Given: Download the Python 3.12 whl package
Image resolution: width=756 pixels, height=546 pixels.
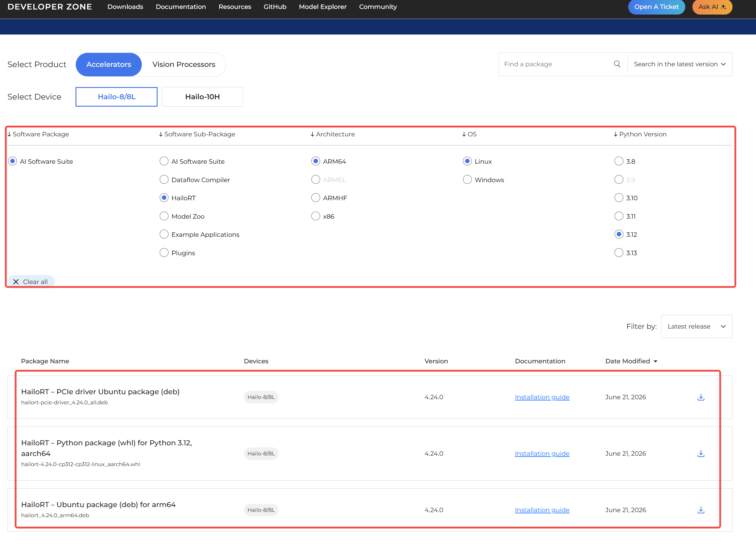Looking at the screenshot, I should coord(701,453).
